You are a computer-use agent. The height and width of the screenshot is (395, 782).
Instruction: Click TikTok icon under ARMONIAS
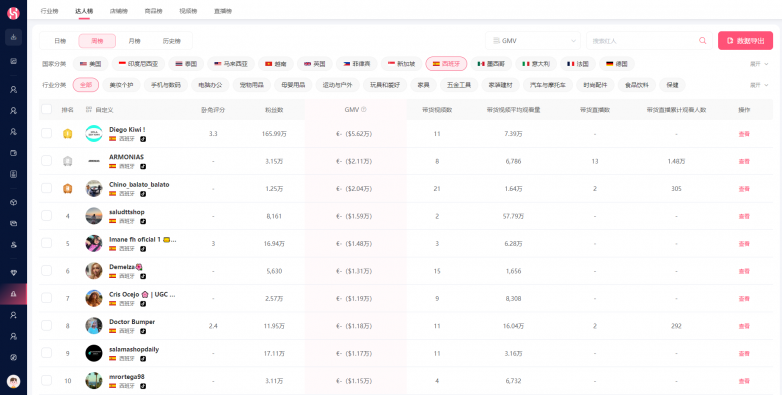143,166
